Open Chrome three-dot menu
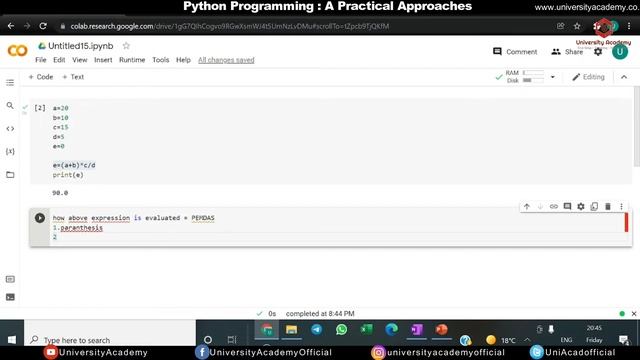 click(629, 26)
